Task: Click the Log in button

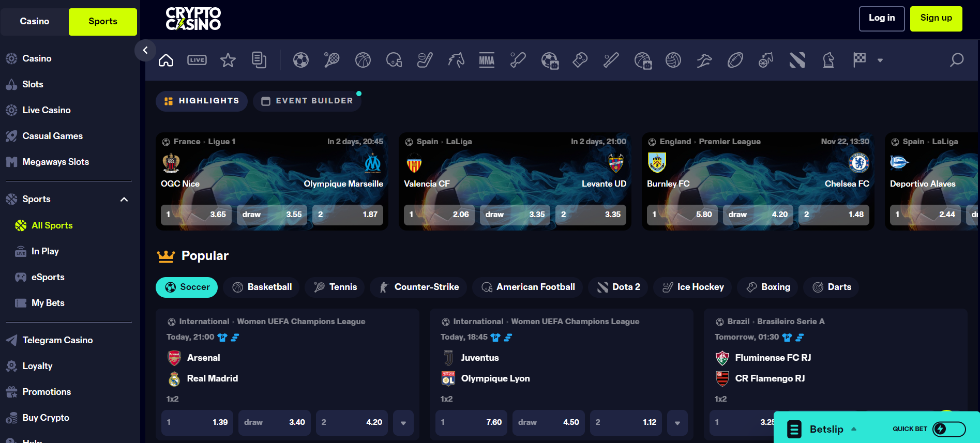Action: 882,19
